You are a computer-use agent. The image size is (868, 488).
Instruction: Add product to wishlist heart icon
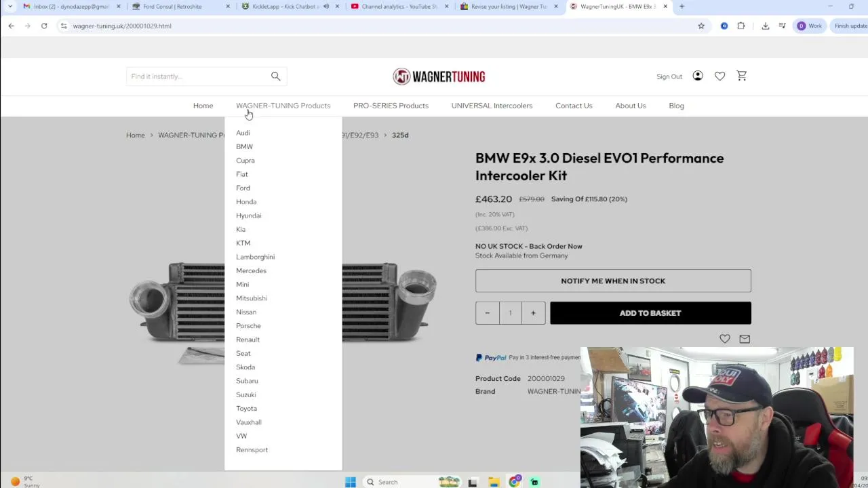[725, 338]
